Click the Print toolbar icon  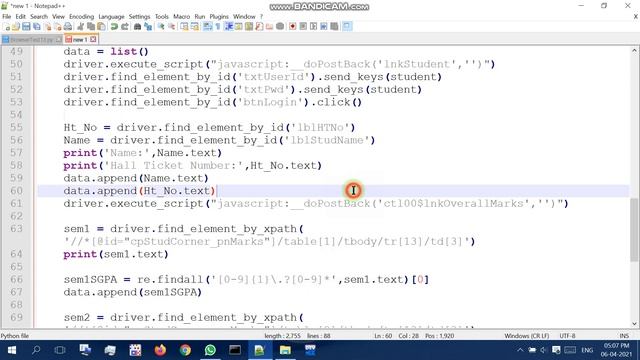68,27
